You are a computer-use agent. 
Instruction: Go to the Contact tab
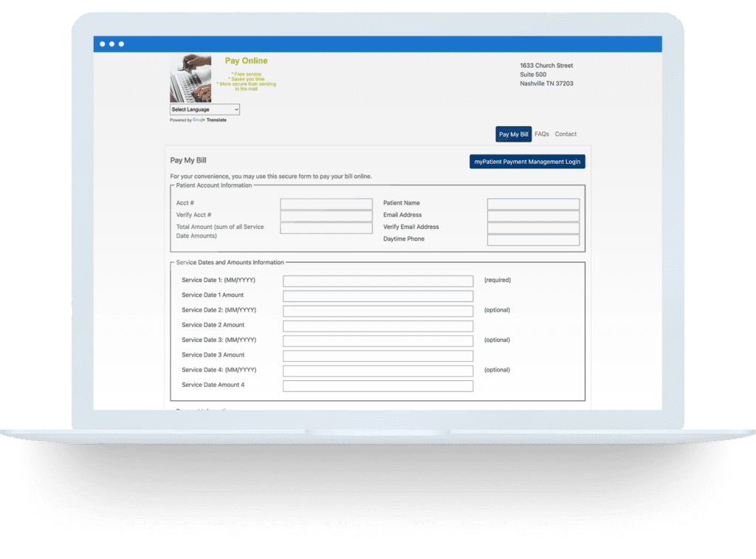(566, 134)
